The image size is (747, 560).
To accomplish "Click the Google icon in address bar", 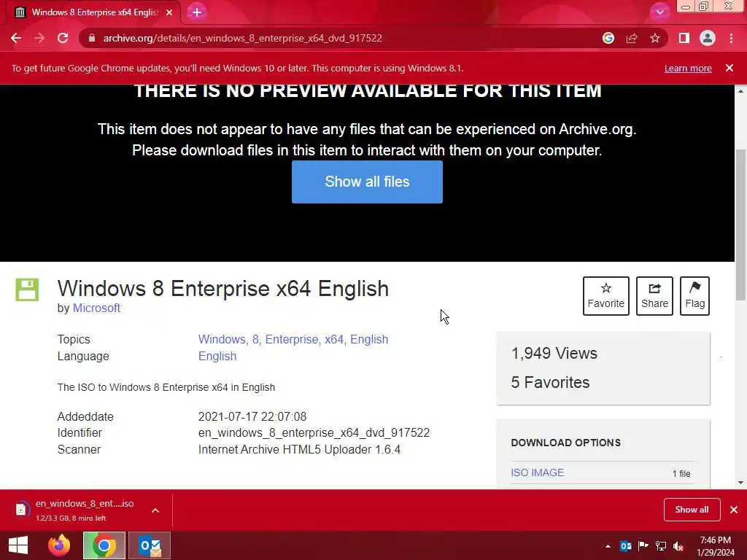I will 608,38.
